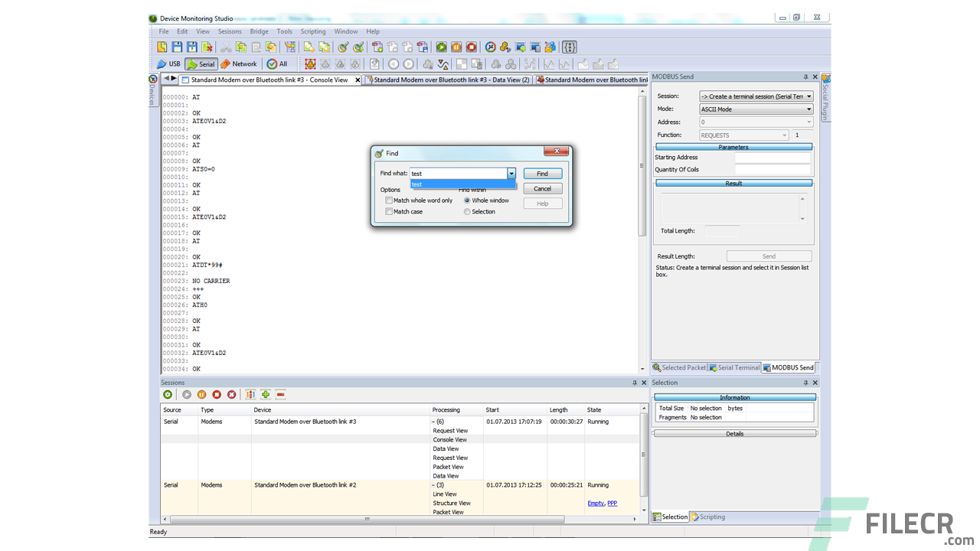Click the red X delete icon in Sessions panel
This screenshot has width=980, height=551.
click(x=232, y=394)
